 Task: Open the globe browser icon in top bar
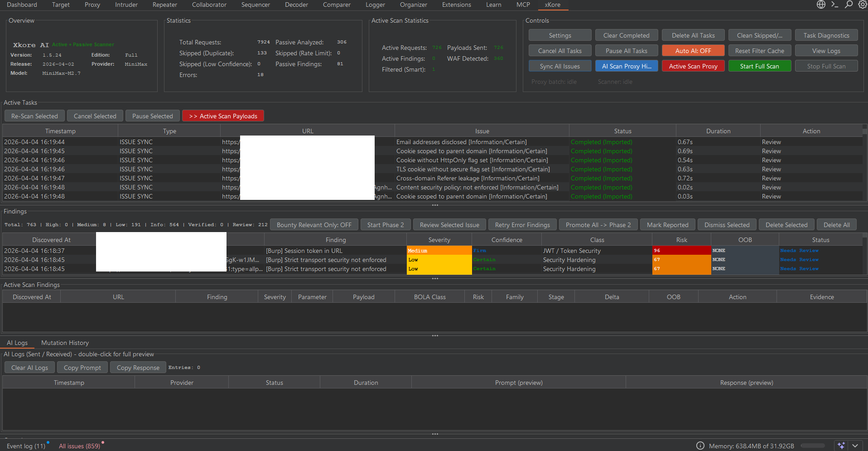point(821,5)
